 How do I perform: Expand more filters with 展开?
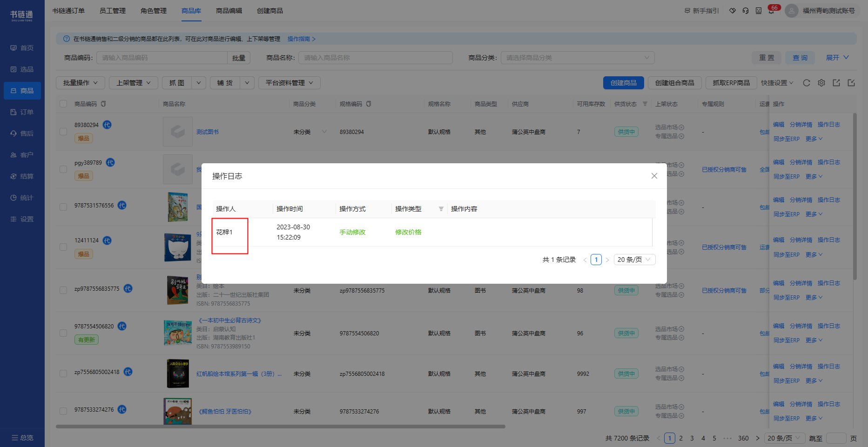837,58
